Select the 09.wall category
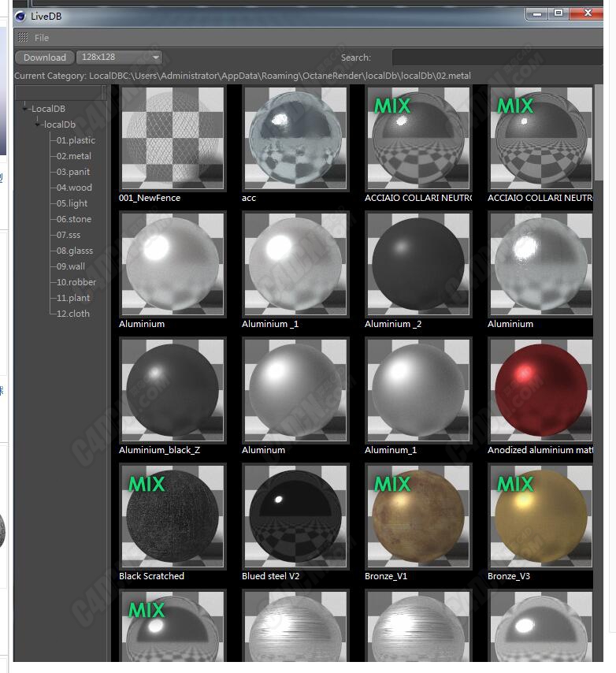616x673 pixels. click(x=71, y=266)
